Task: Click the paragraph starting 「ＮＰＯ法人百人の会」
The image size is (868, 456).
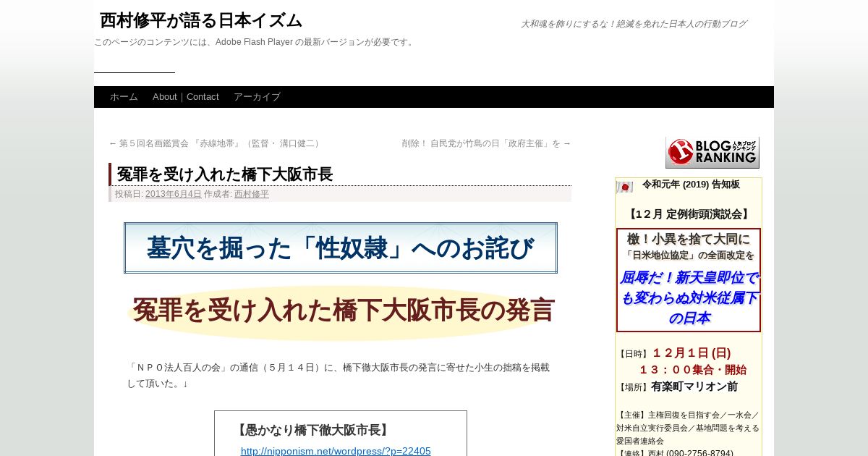Action: click(339, 375)
